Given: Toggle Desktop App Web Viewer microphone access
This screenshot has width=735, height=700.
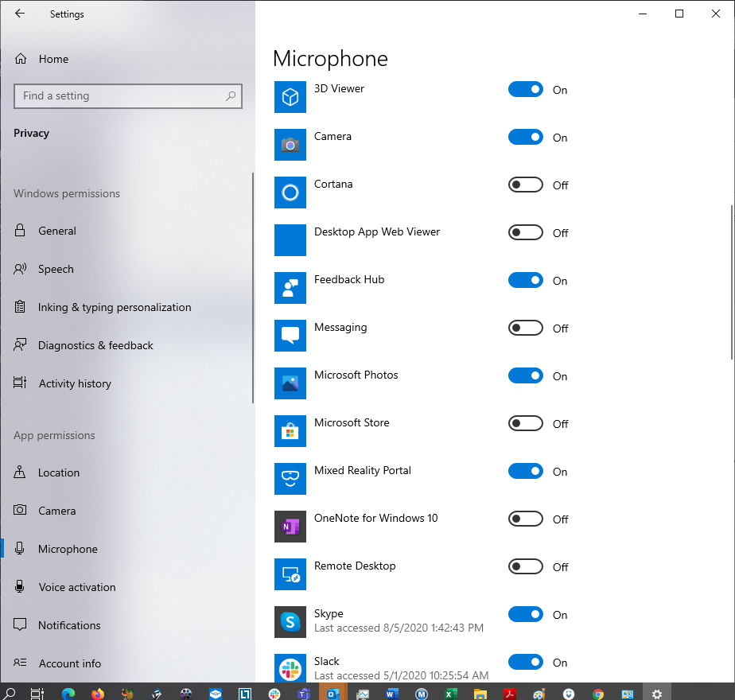Looking at the screenshot, I should tap(526, 232).
